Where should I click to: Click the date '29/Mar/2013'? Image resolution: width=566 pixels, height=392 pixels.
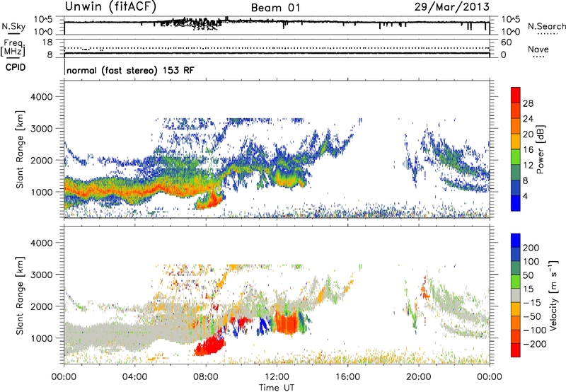pyautogui.click(x=452, y=6)
